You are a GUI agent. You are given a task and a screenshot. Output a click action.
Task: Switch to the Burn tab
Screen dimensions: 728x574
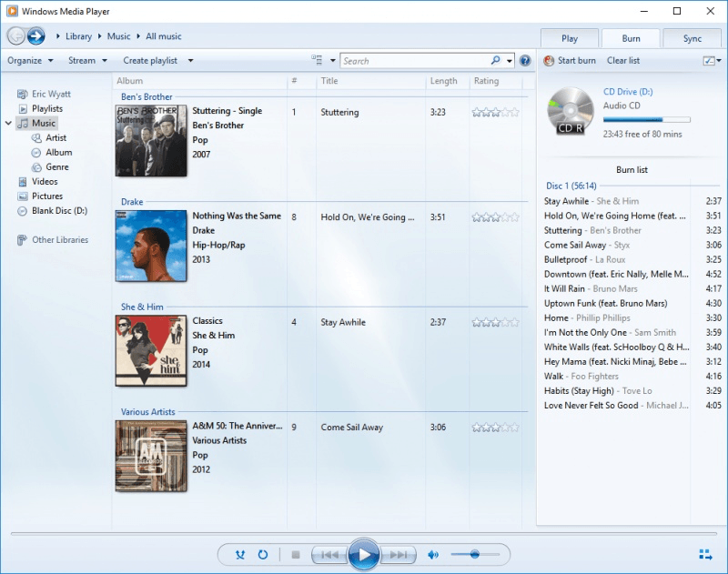pyautogui.click(x=631, y=38)
